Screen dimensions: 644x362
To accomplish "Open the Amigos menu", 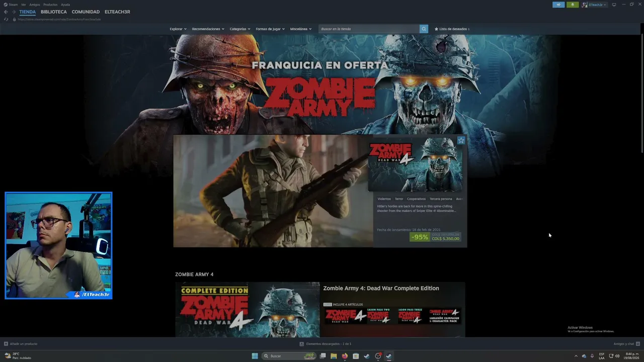I will [35, 5].
